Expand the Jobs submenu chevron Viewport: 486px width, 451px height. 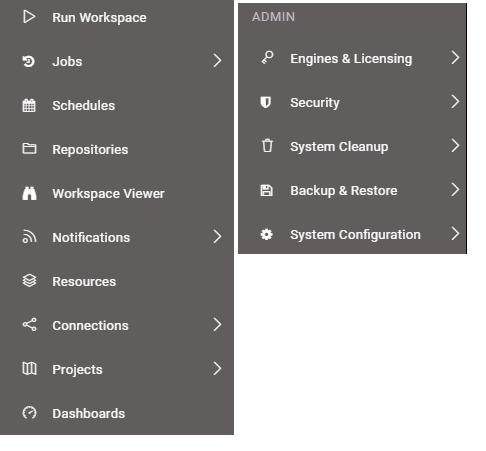click(217, 61)
